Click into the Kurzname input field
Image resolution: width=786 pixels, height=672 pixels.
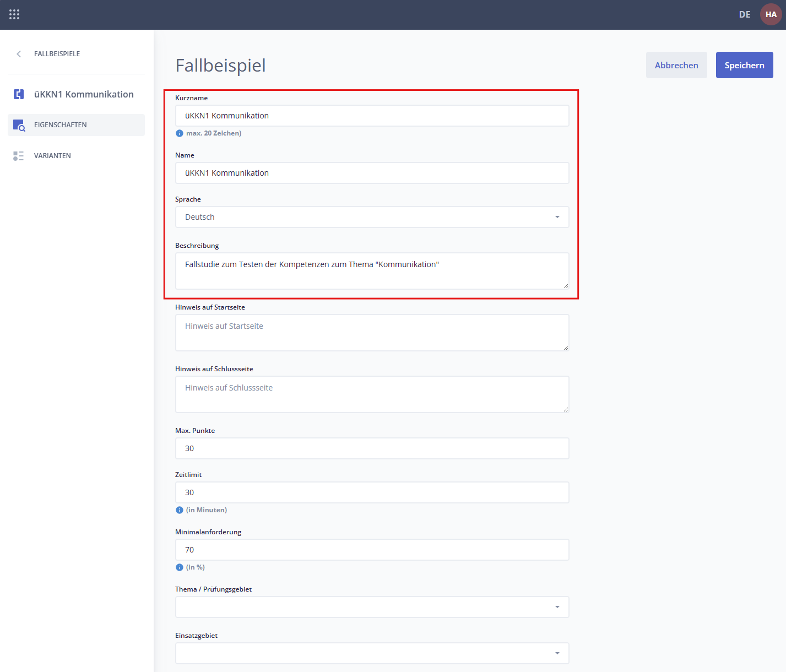372,116
